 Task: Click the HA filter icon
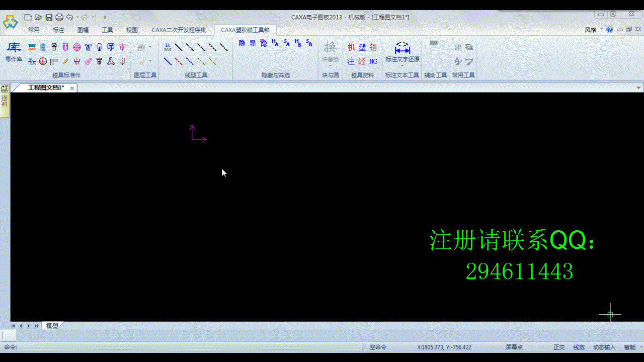[275, 43]
